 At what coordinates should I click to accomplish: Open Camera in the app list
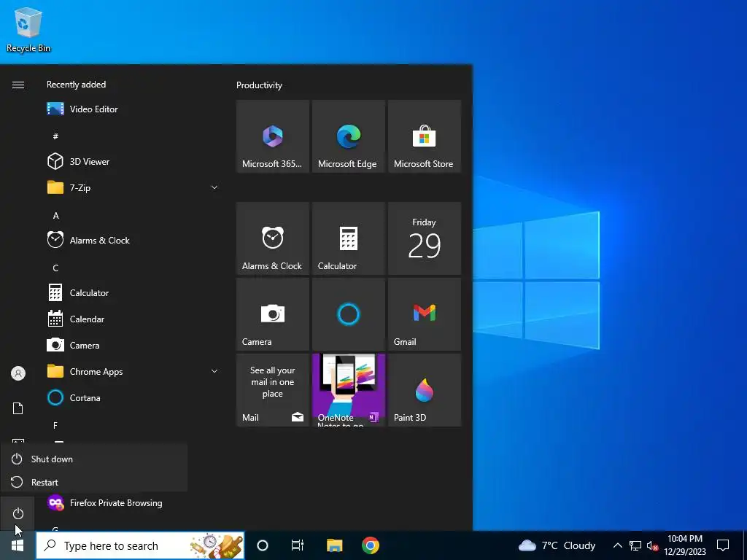coord(133,345)
